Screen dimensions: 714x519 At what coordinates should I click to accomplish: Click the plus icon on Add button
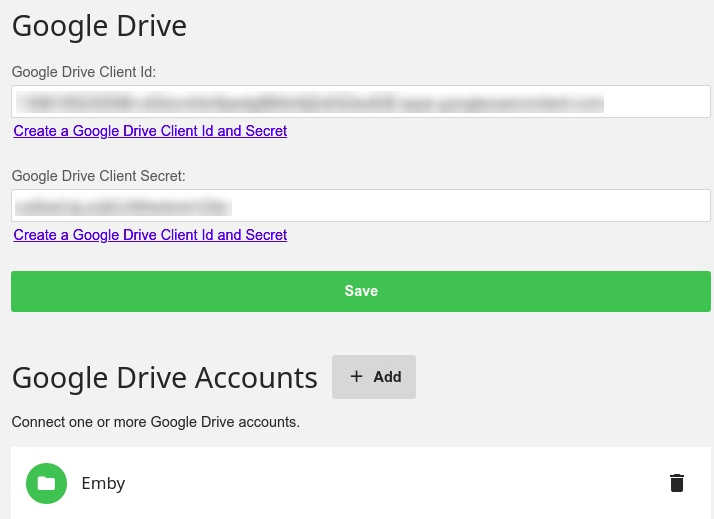click(356, 377)
